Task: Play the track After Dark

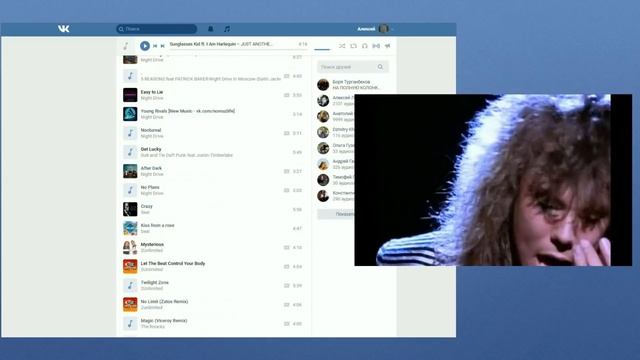Action: pos(151,168)
